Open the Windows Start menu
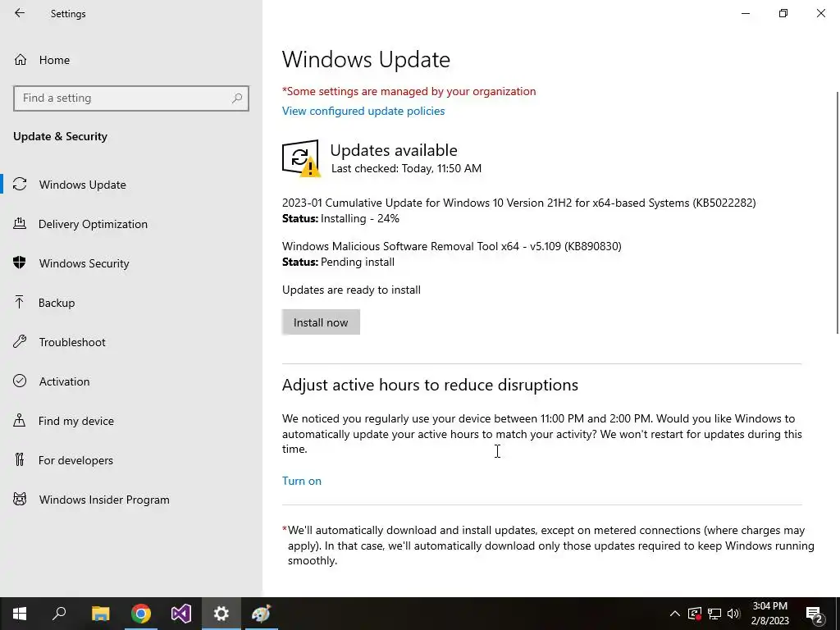 click(x=20, y=614)
